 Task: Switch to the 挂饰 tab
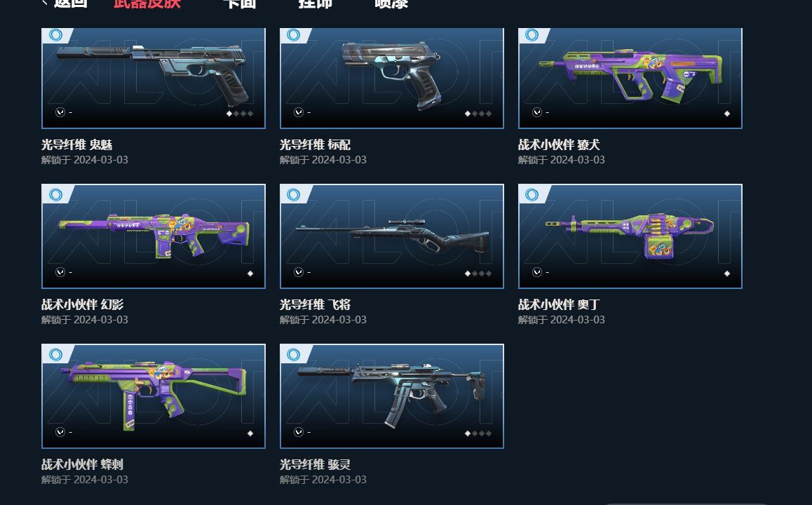pos(316,3)
